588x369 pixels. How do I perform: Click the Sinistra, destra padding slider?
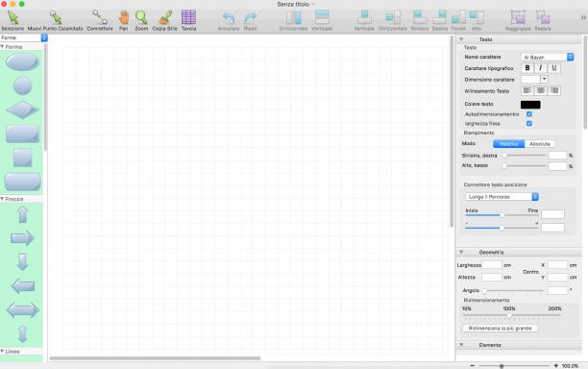[x=525, y=156]
